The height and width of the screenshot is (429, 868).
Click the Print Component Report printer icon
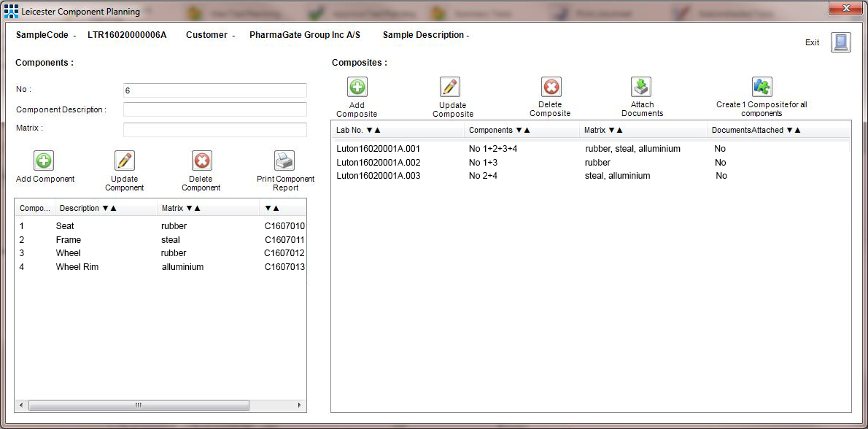[284, 161]
